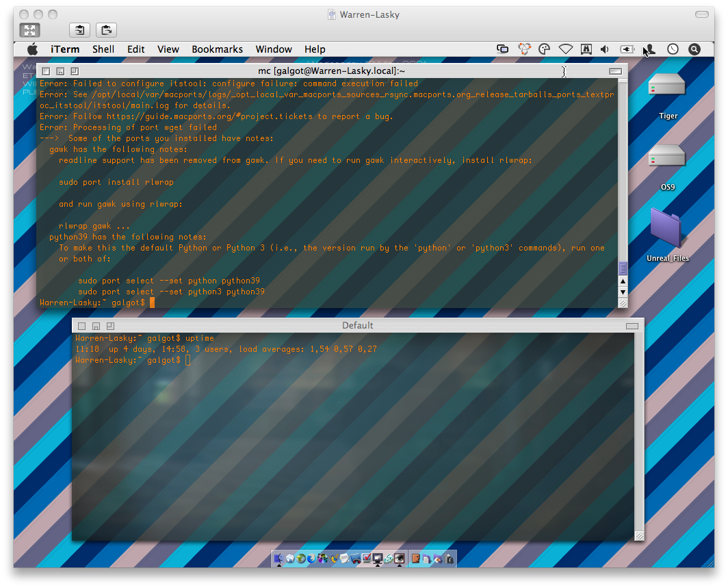Viewport: 728px width, 588px height.
Task: Open the Tiger hard drive icon
Action: [x=667, y=86]
